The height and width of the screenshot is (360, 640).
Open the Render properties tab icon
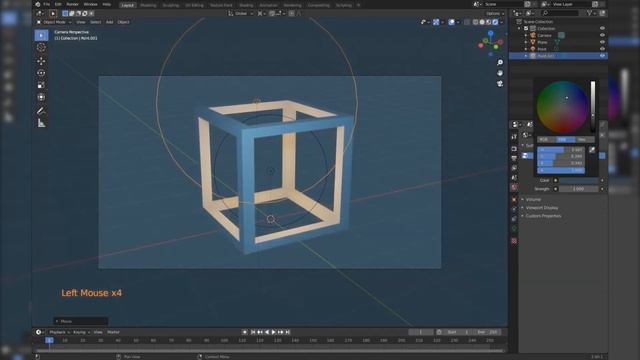point(514,149)
